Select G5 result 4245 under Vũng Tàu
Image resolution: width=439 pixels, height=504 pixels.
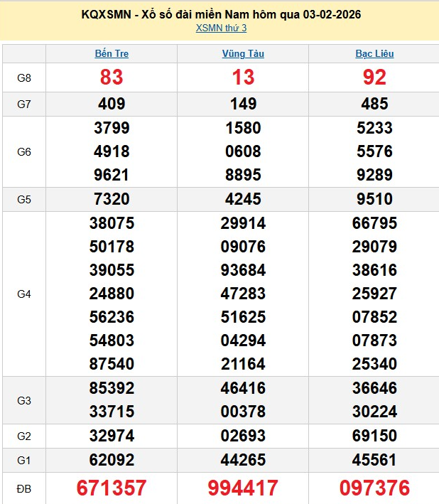pos(243,199)
